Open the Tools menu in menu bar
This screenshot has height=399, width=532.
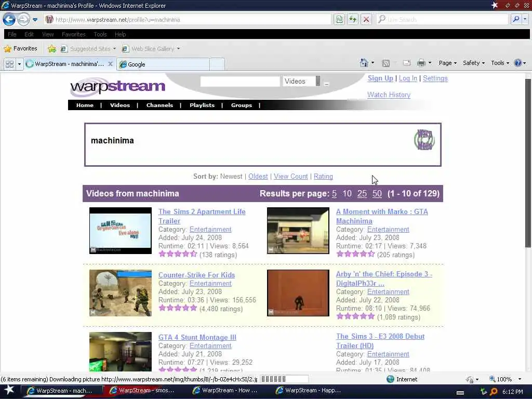100,34
